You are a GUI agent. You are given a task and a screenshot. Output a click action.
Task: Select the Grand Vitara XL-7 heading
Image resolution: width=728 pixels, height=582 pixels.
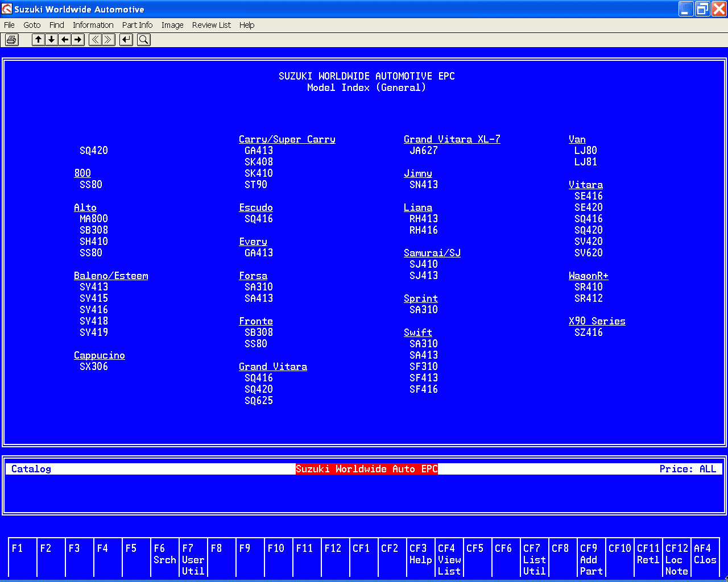452,139
